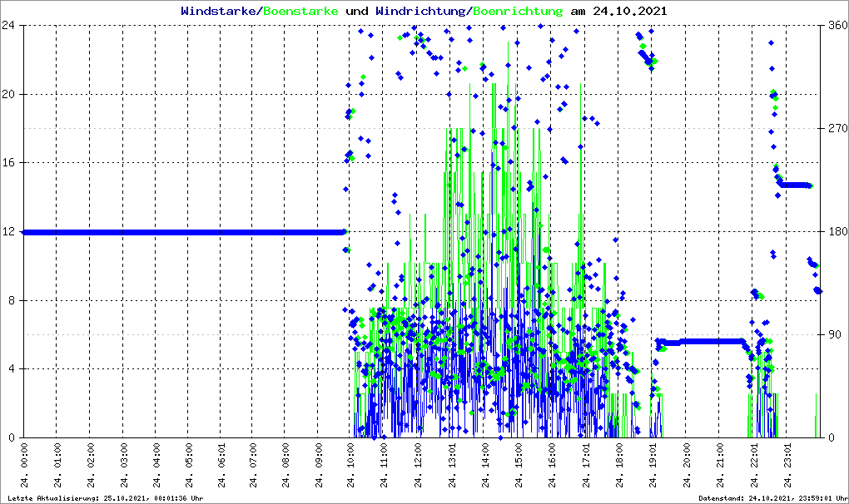Click the time label '24. 02:00'

(91, 466)
